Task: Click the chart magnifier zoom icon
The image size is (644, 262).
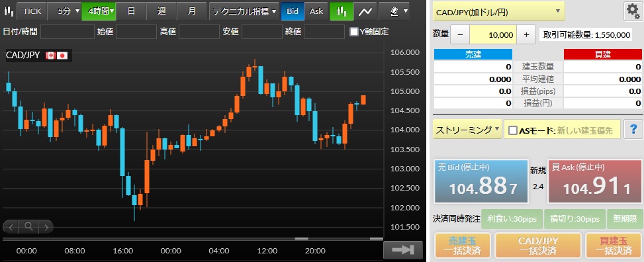Action: click(28, 226)
